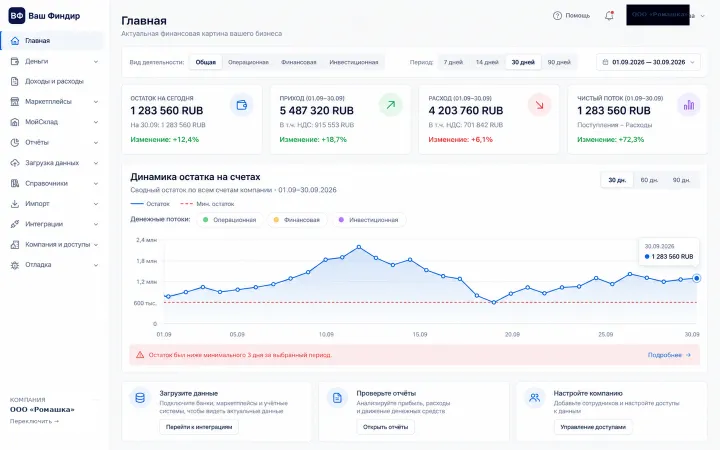720x450 pixels.
Task: Toggle the Инвестиционная cash flow chip
Action: point(369,220)
